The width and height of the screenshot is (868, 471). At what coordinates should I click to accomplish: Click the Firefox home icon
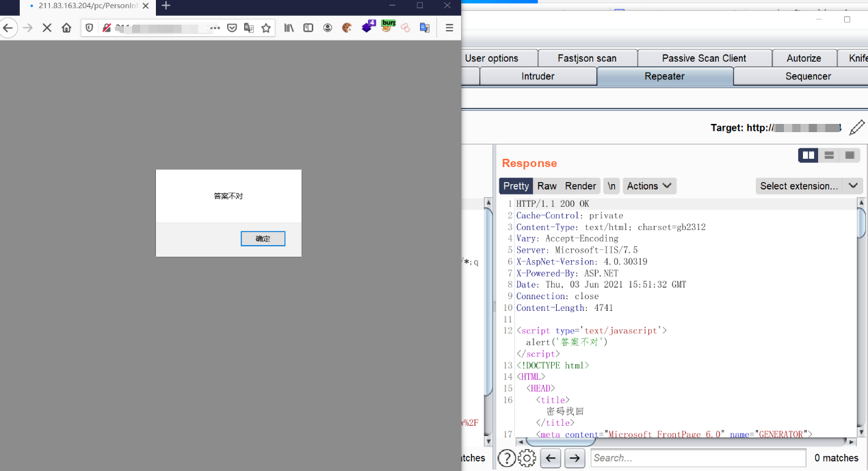pos(66,28)
